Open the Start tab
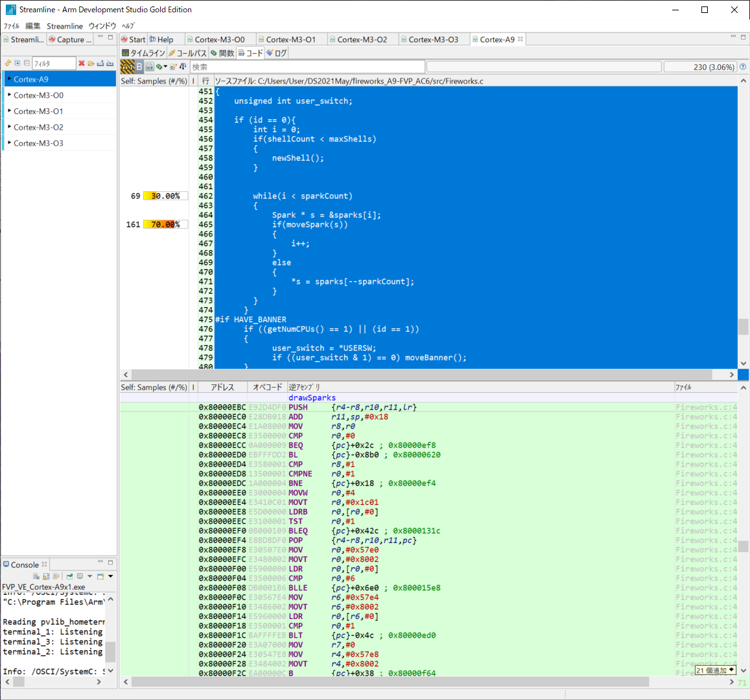Screen dimensions: 750x700 pos(134,39)
